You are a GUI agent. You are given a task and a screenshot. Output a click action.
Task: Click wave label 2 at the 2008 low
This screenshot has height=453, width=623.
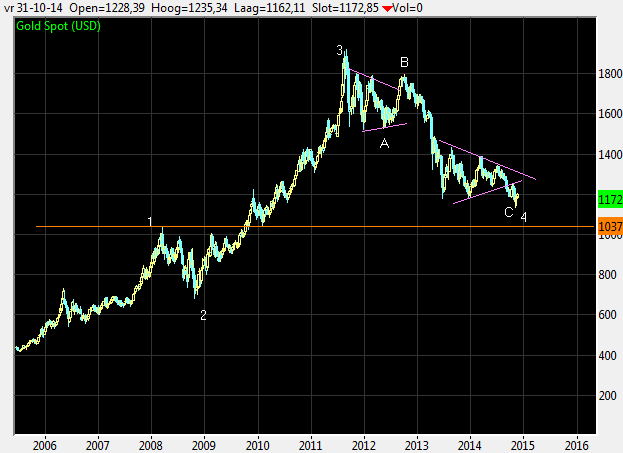pos(203,315)
